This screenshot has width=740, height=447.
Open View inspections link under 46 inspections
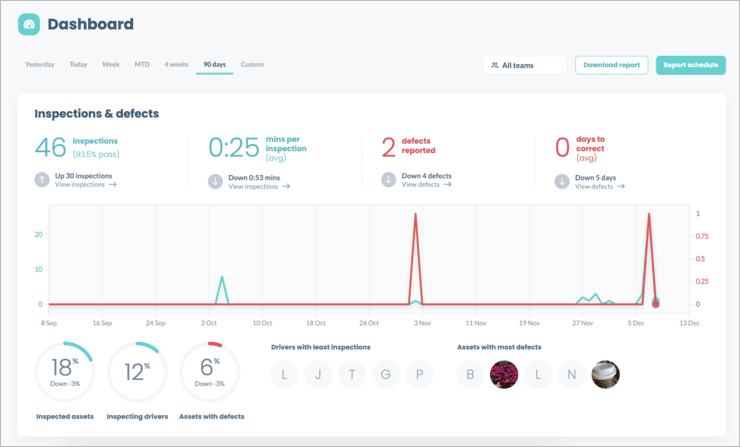pyautogui.click(x=85, y=186)
